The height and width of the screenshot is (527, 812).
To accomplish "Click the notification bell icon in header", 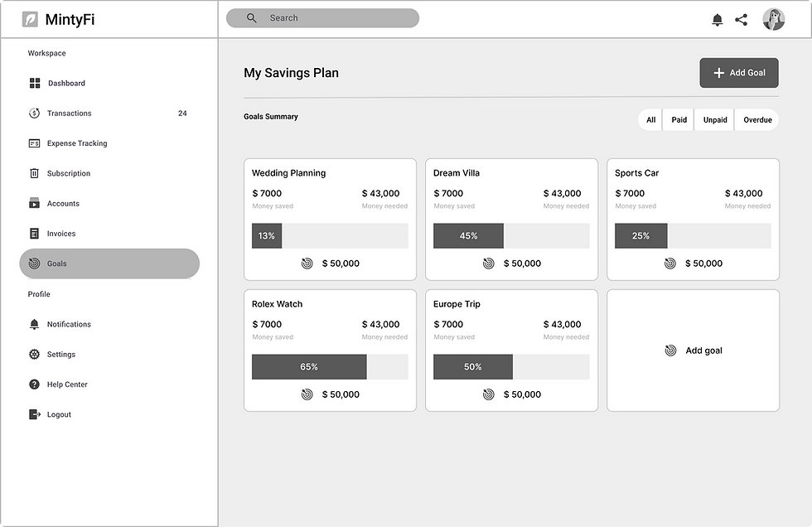I will coord(718,20).
